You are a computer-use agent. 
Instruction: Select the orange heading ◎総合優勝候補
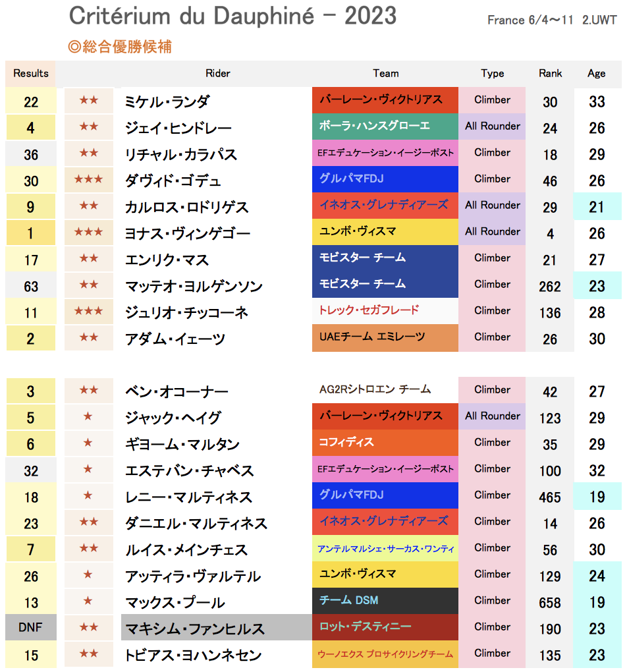[120, 46]
